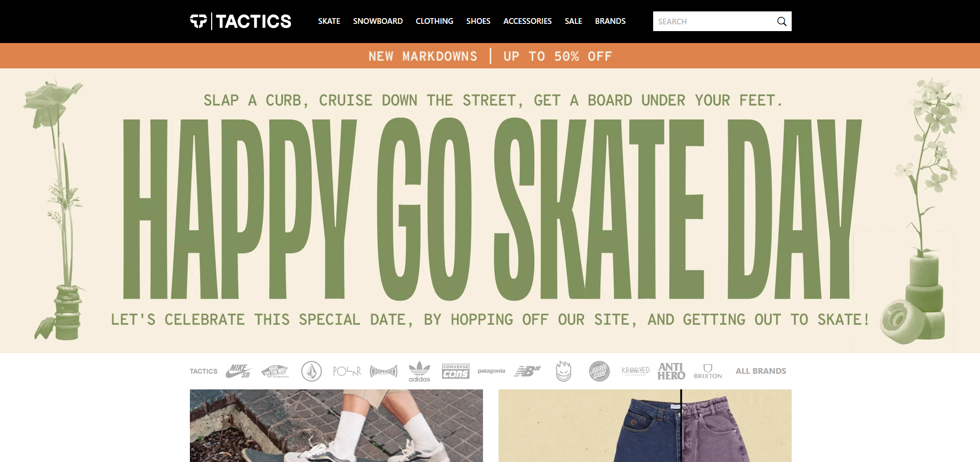Click the All Brands link
This screenshot has width=980, height=462.
[x=761, y=371]
